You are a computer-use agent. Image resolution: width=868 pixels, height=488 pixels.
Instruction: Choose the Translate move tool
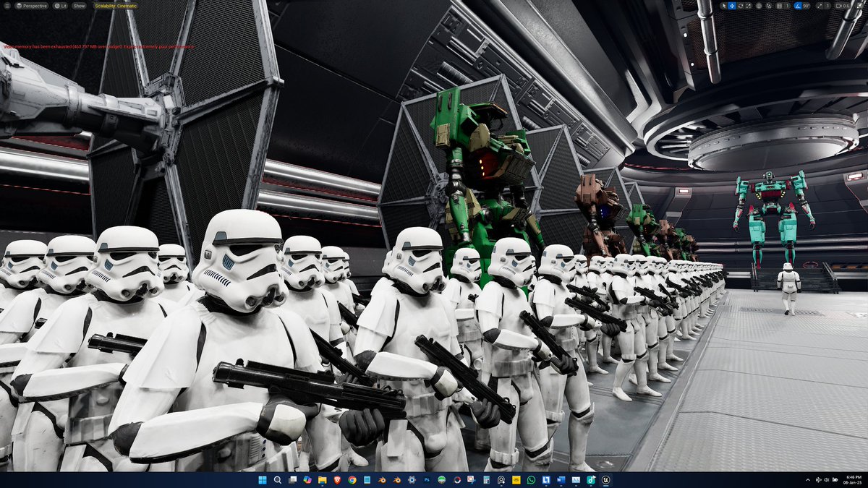[x=732, y=6]
